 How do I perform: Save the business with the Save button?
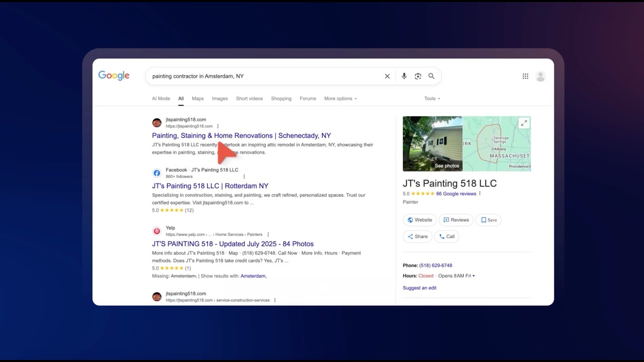(489, 220)
